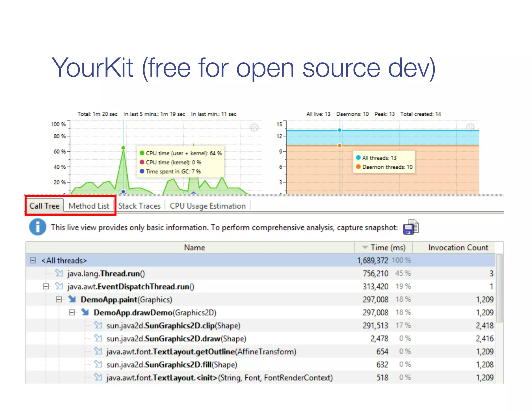Sort by the Invocation Count column header
Viewport: 532px width, 411px height.
[458, 248]
